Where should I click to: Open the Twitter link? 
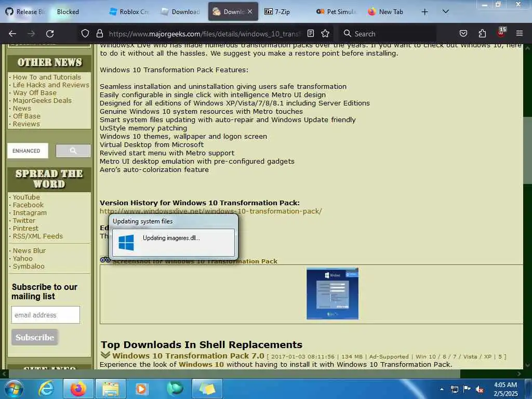coord(24,220)
